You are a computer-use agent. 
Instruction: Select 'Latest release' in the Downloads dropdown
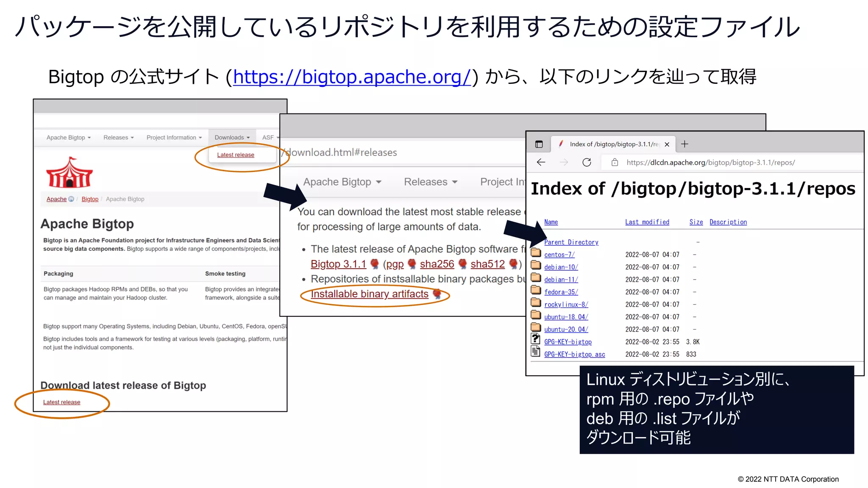click(x=236, y=155)
